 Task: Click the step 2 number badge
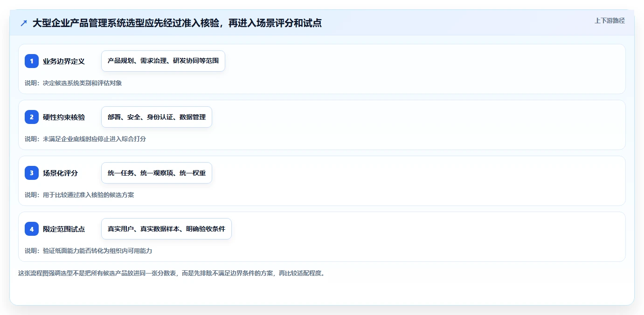pos(32,117)
